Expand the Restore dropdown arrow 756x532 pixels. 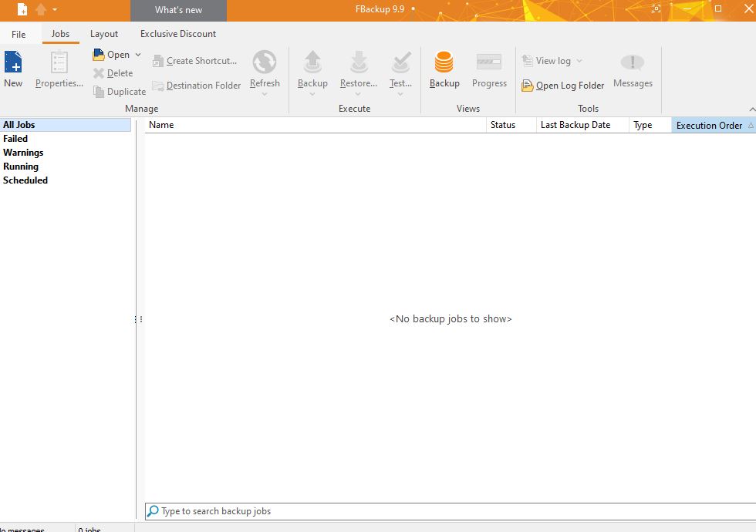[358, 93]
